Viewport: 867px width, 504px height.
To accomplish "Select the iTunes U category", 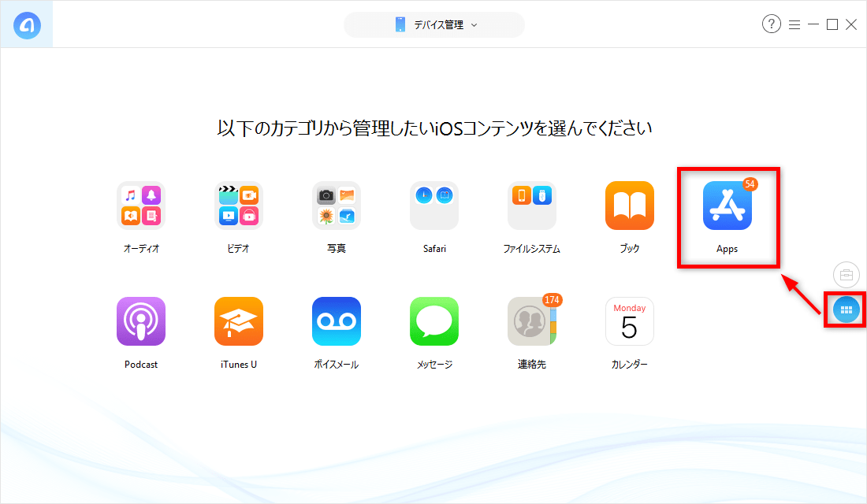I will [x=238, y=321].
